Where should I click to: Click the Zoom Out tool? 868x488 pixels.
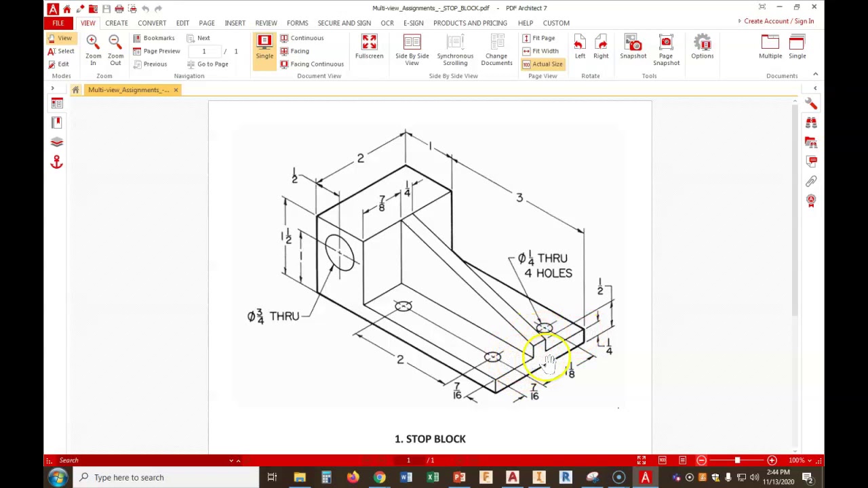coord(115,50)
